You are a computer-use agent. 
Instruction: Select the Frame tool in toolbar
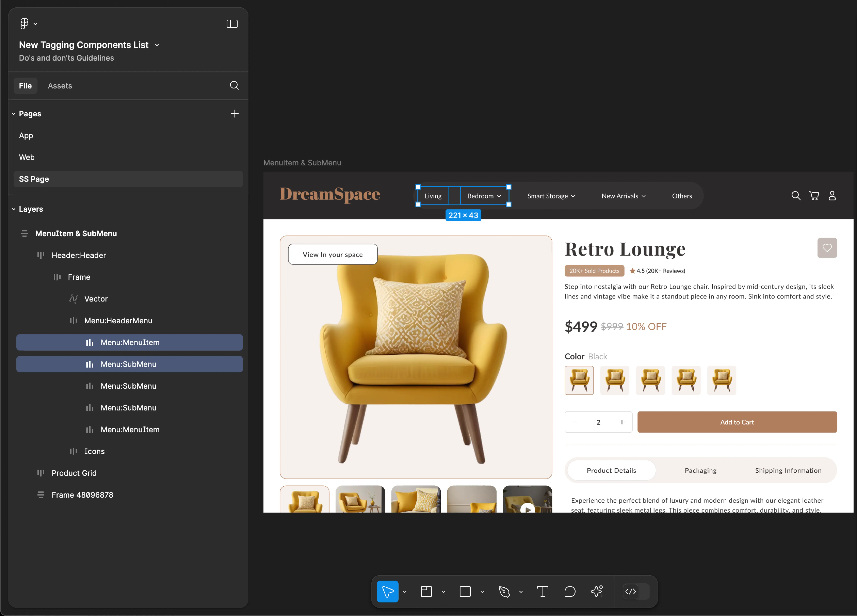click(x=426, y=591)
